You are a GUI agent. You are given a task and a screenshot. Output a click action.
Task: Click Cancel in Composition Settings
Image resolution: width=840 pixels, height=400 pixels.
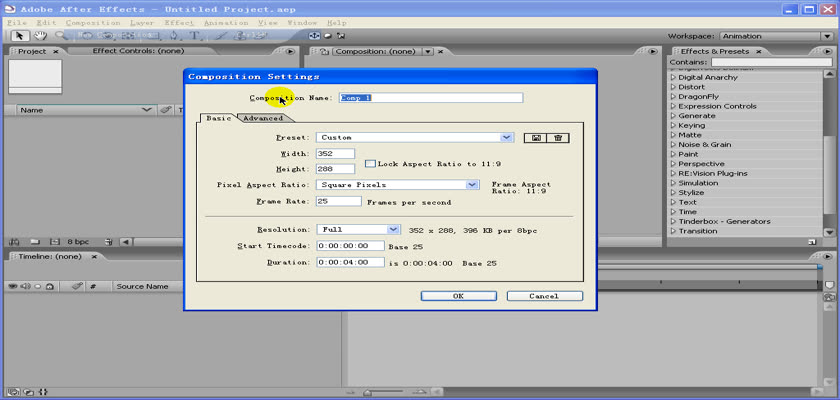pyautogui.click(x=544, y=296)
